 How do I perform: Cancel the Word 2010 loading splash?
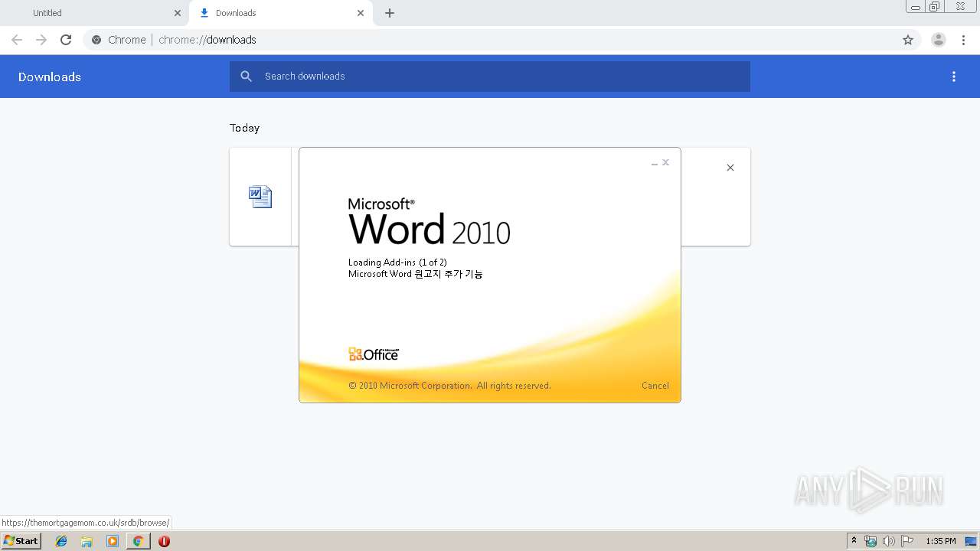click(x=655, y=386)
